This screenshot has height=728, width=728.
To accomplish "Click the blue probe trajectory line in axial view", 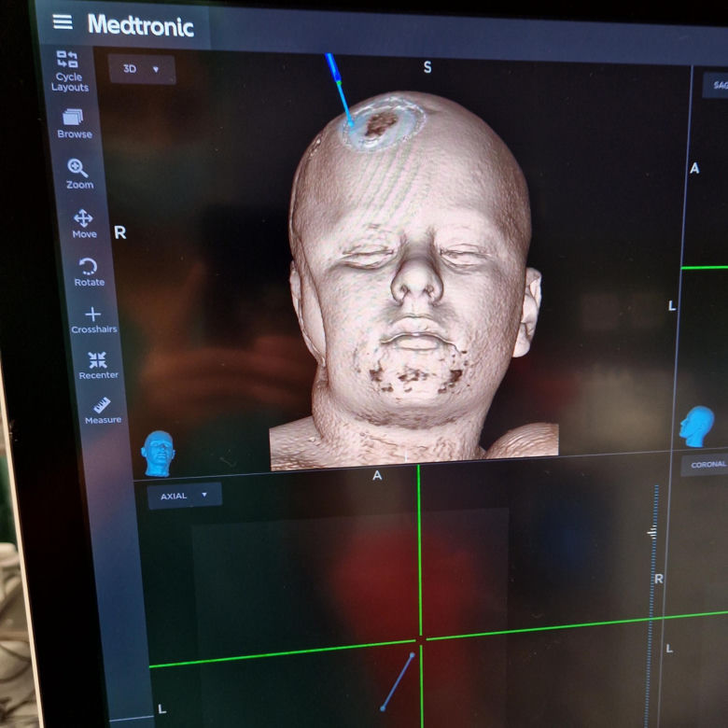I will pyautogui.click(x=398, y=681).
